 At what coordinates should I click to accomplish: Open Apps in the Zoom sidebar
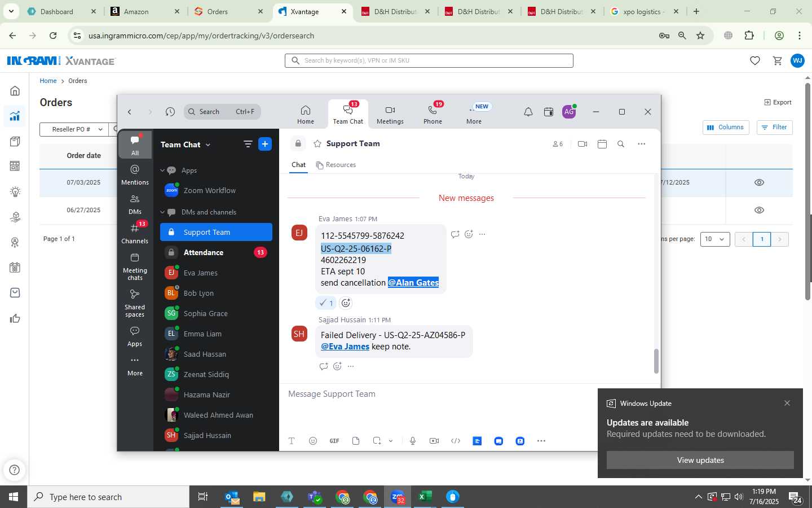135,336
